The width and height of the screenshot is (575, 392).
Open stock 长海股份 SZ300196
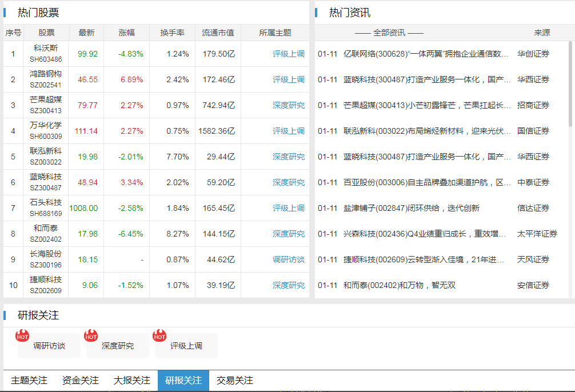tap(46, 259)
